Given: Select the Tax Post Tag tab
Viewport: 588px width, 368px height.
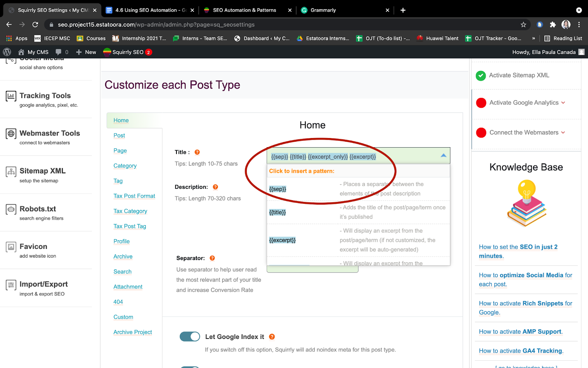Looking at the screenshot, I should click(x=130, y=226).
